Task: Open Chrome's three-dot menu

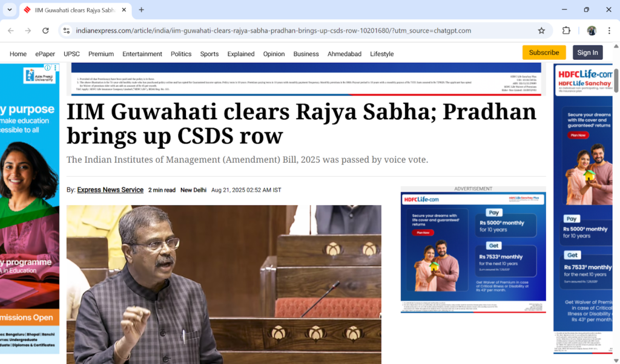Action: (608, 31)
